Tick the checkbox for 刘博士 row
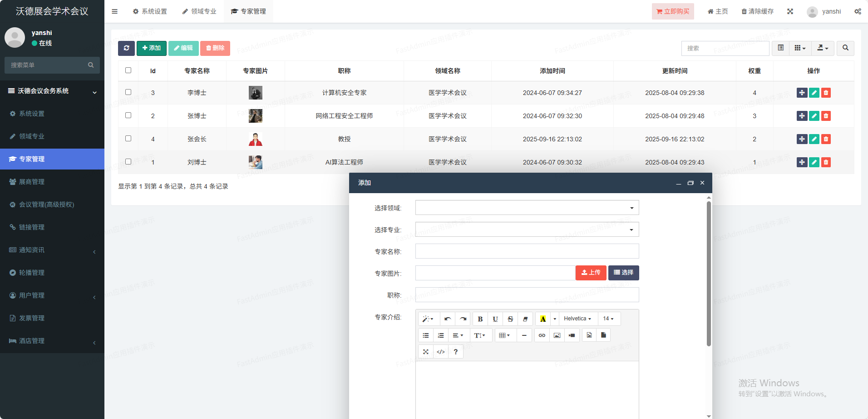 pyautogui.click(x=128, y=162)
